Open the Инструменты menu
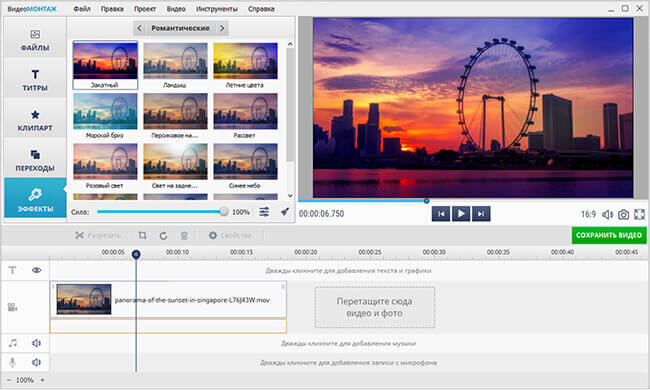 pyautogui.click(x=217, y=9)
